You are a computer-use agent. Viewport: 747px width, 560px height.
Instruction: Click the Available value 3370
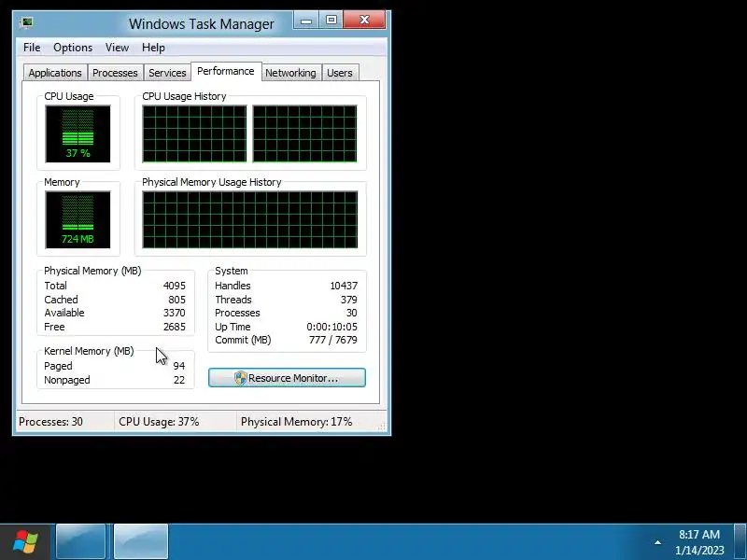[x=175, y=313]
